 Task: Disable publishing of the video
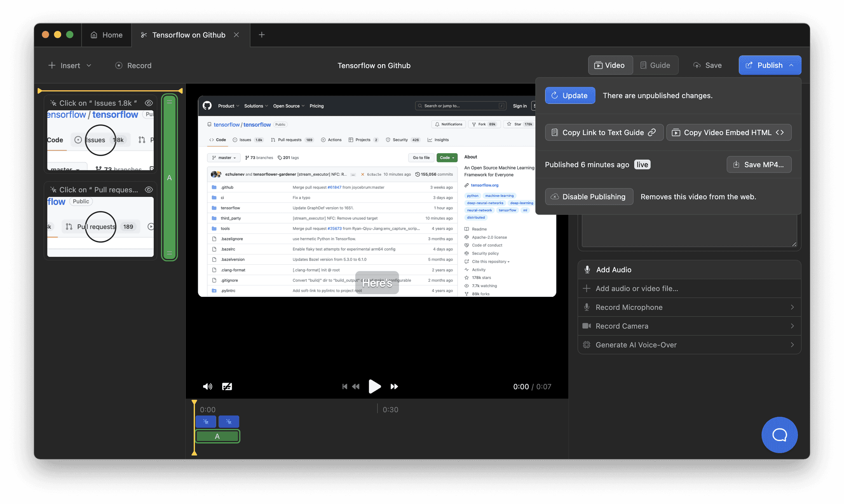point(589,196)
